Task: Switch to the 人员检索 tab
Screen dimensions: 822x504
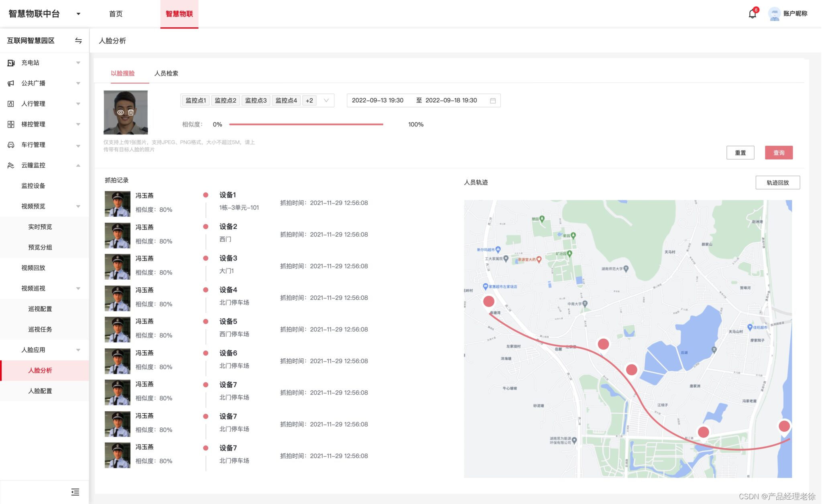Action: point(166,73)
